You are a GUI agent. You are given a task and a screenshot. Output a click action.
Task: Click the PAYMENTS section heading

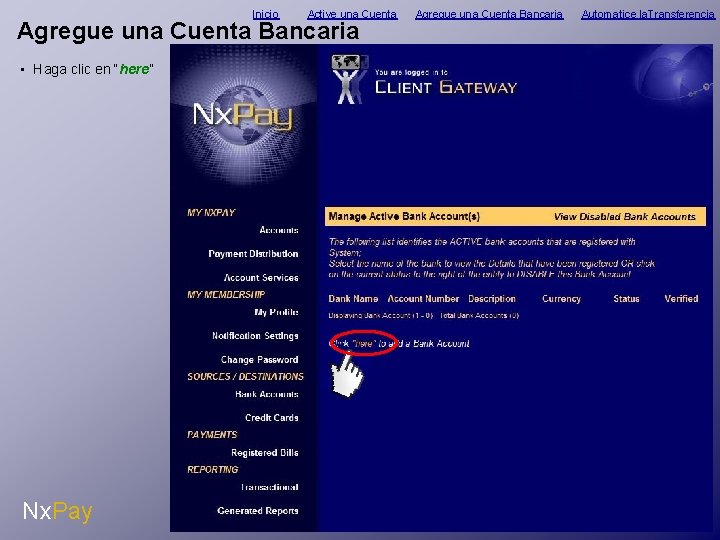(212, 434)
